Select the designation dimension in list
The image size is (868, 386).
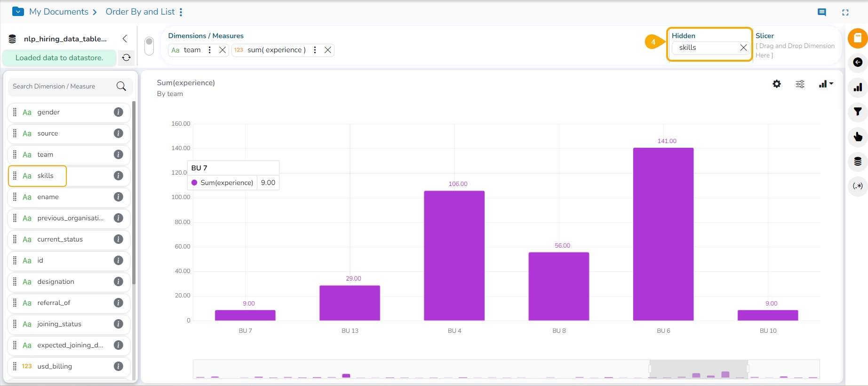[x=56, y=281]
